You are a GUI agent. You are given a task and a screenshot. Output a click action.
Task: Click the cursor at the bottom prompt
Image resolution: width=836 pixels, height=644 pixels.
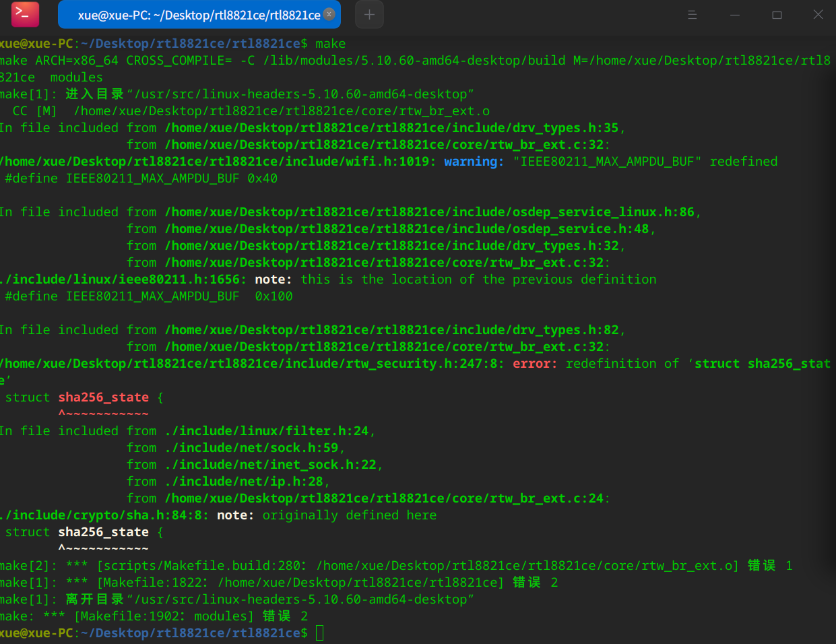click(320, 633)
